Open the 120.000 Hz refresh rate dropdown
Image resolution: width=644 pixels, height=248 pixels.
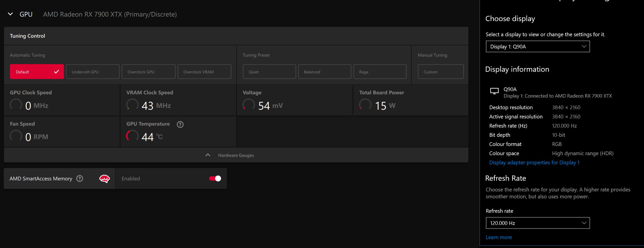(x=537, y=223)
